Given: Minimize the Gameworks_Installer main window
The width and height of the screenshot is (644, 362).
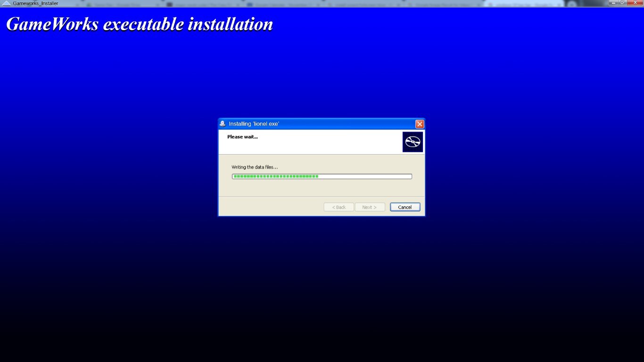Looking at the screenshot, I should [613, 3].
